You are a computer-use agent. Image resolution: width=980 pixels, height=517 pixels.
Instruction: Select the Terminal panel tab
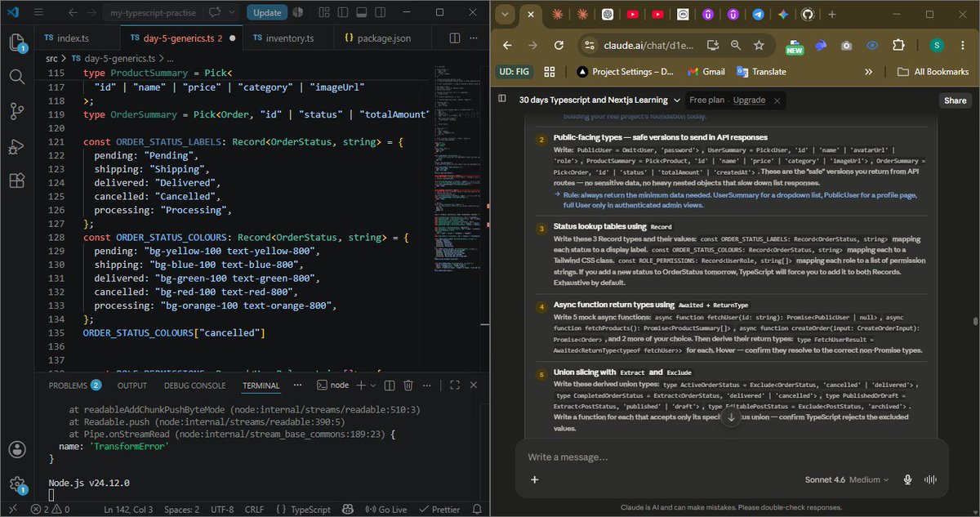click(261, 386)
